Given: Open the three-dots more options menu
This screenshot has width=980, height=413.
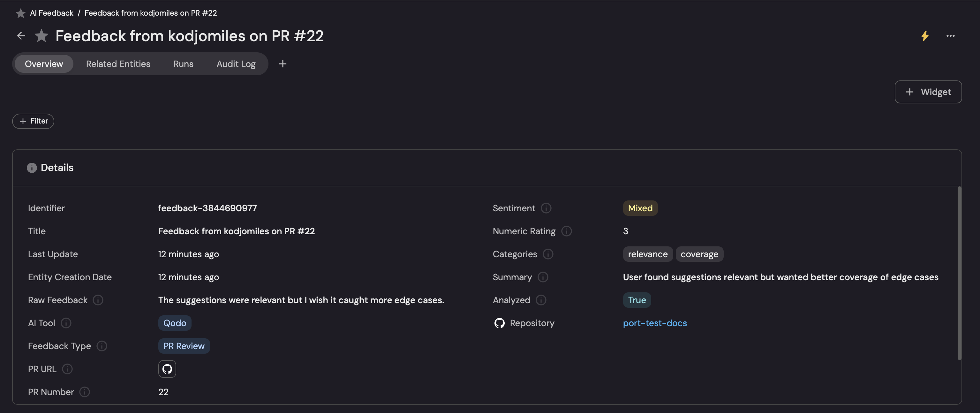Looking at the screenshot, I should (950, 36).
